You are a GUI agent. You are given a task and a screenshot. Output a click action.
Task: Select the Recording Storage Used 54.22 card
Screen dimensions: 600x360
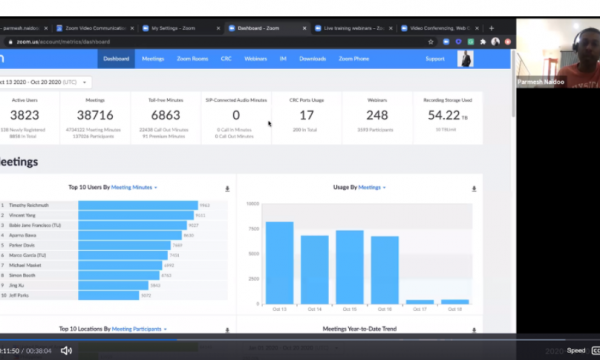point(448,118)
